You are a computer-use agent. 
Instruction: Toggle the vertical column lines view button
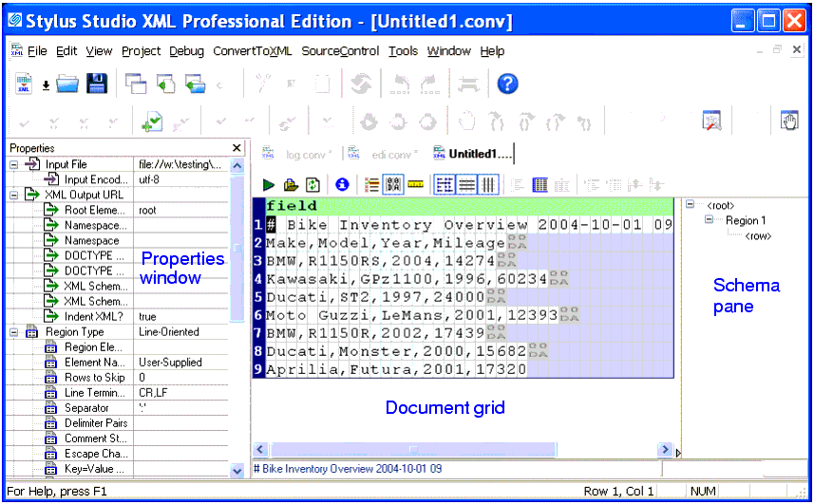click(x=488, y=184)
